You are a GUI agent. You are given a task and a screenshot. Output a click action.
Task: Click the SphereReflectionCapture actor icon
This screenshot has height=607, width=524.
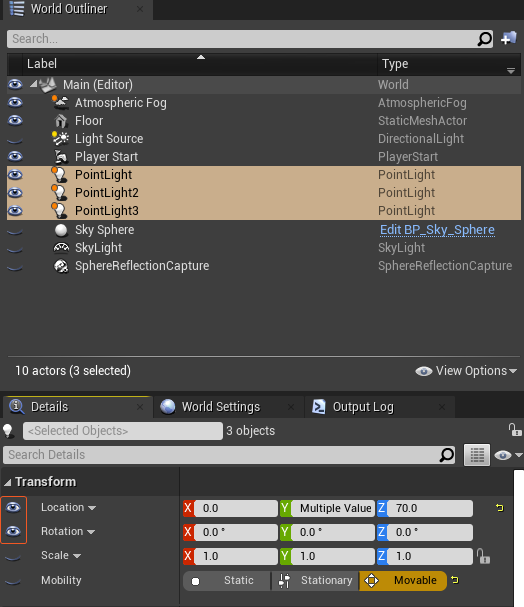pyautogui.click(x=61, y=266)
